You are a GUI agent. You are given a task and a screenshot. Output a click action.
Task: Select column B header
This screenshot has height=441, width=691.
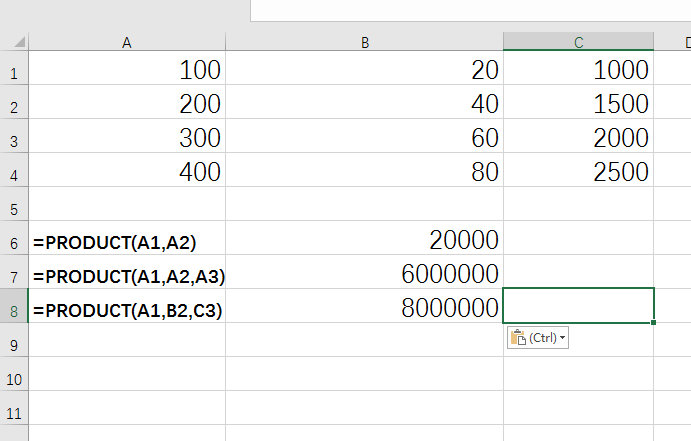tap(364, 42)
